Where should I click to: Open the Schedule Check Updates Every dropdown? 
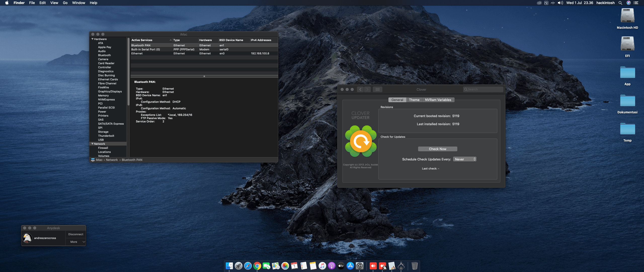464,159
